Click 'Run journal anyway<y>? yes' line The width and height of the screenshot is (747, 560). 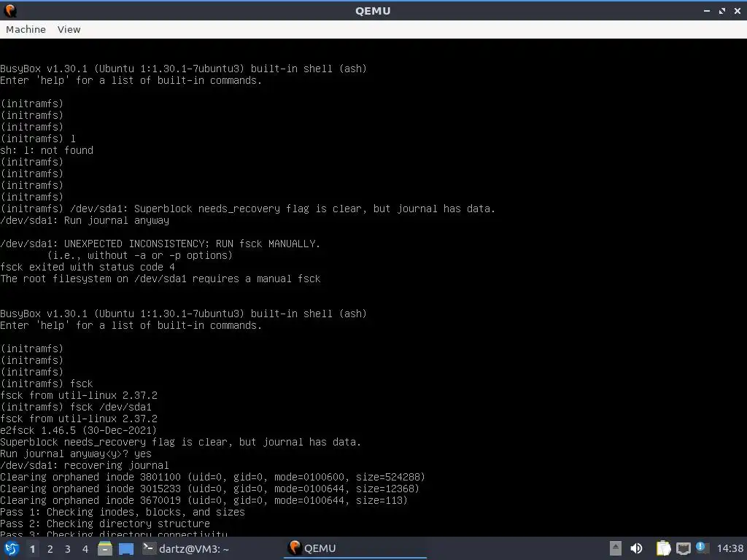[x=76, y=454]
